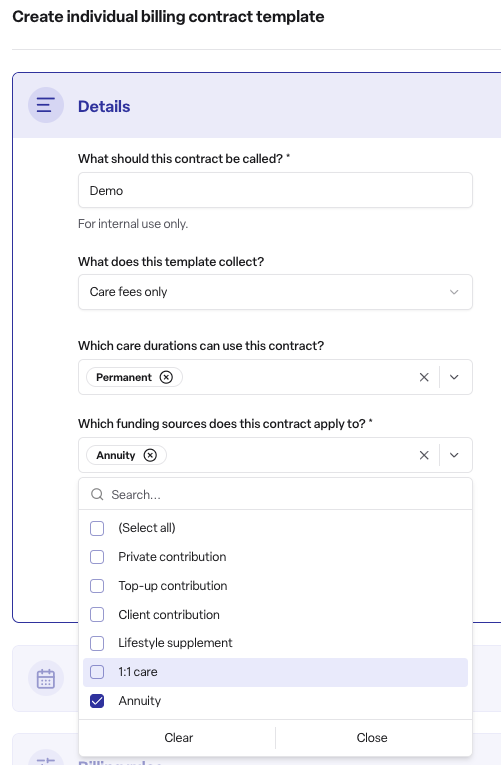Click the Close button in dropdown
This screenshot has width=501, height=765.
[372, 738]
